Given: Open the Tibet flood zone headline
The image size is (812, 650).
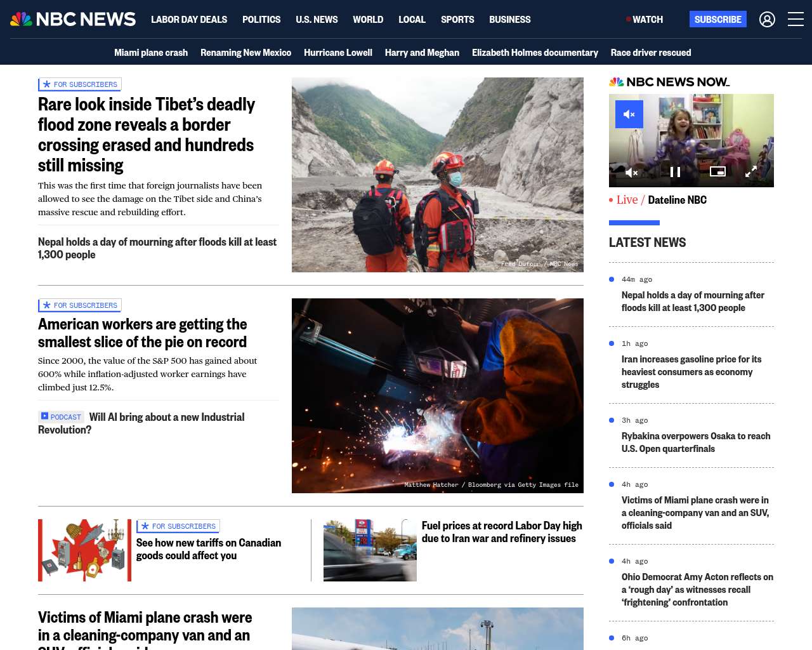Looking at the screenshot, I should 147,135.
